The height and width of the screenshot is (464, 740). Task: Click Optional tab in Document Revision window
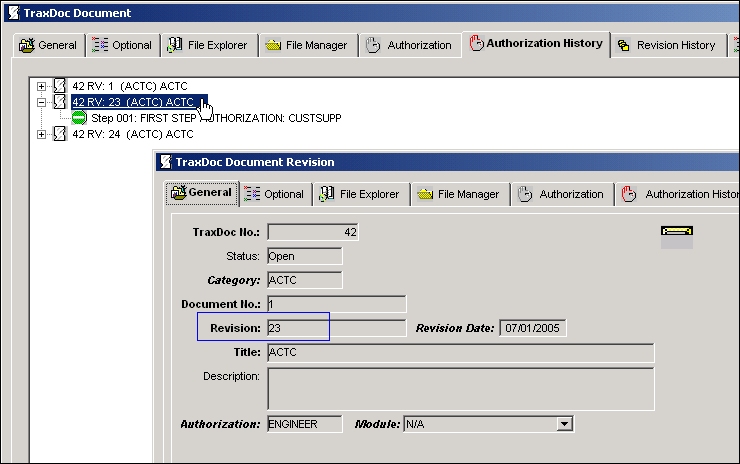[x=276, y=194]
